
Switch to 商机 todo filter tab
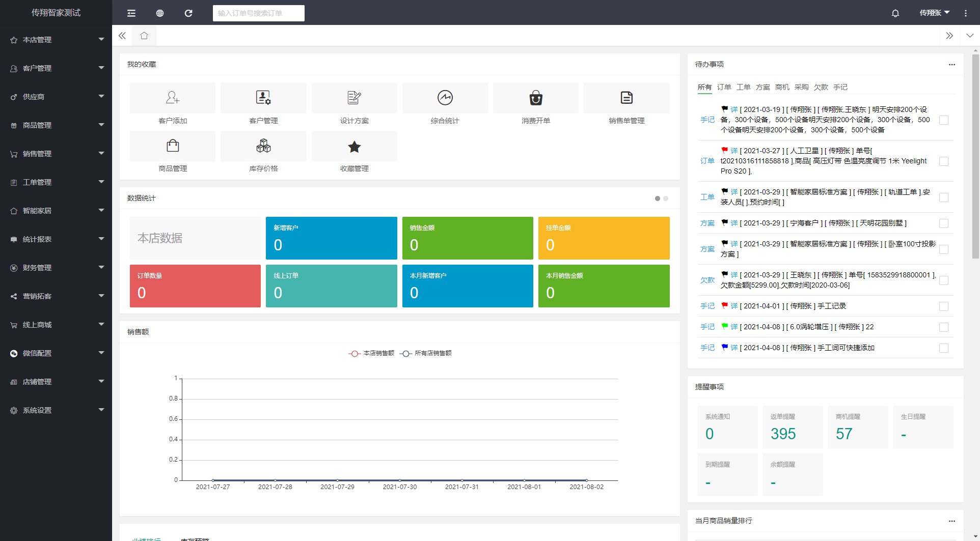tap(782, 87)
